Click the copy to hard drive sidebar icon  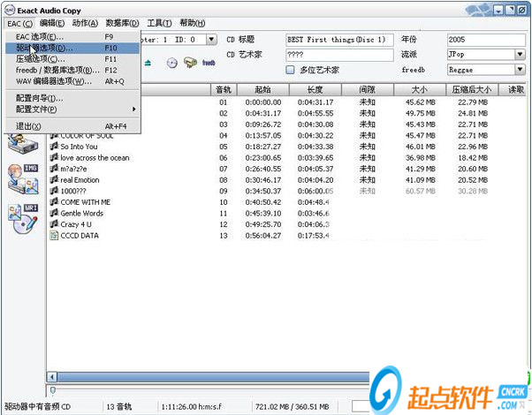pos(23,145)
